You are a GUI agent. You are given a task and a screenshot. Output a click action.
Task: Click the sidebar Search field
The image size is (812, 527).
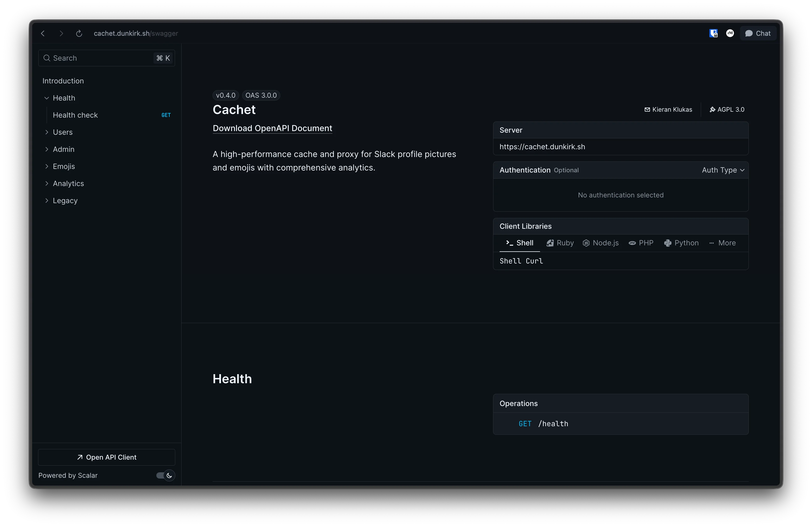coord(102,58)
